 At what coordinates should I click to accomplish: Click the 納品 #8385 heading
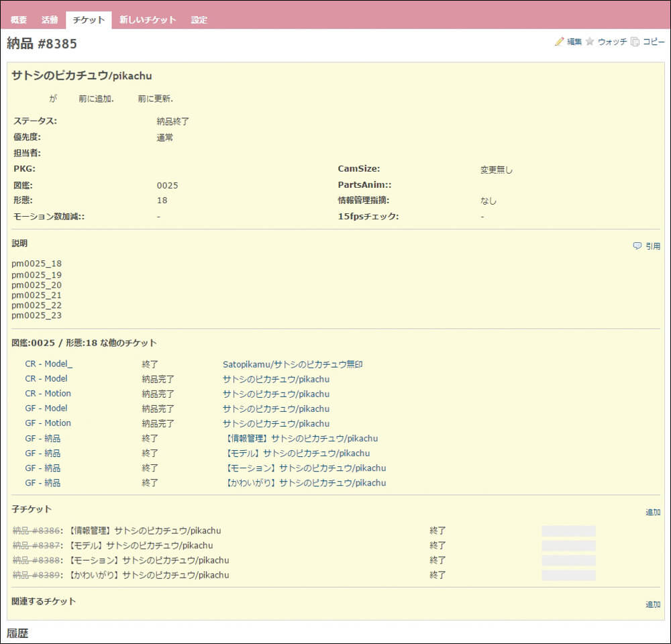42,44
